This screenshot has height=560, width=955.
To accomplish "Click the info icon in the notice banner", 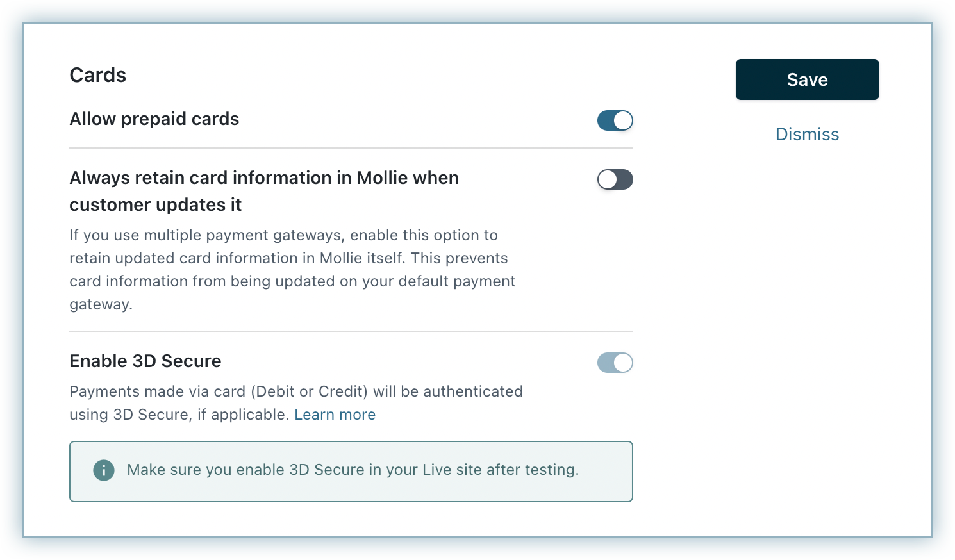I will [104, 470].
